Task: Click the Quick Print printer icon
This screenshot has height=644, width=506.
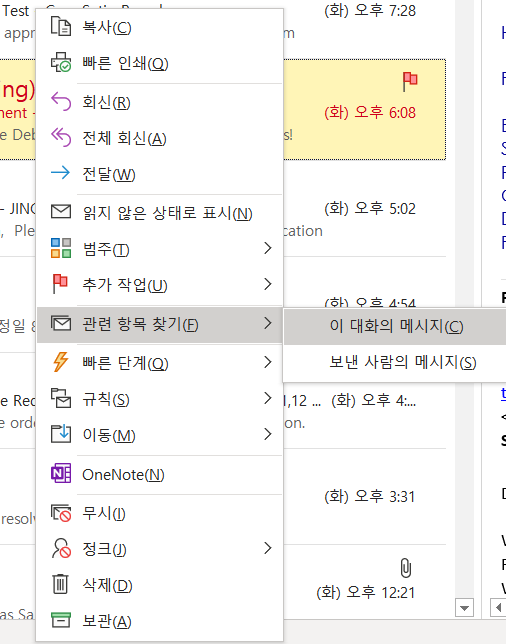Action: (x=61, y=62)
